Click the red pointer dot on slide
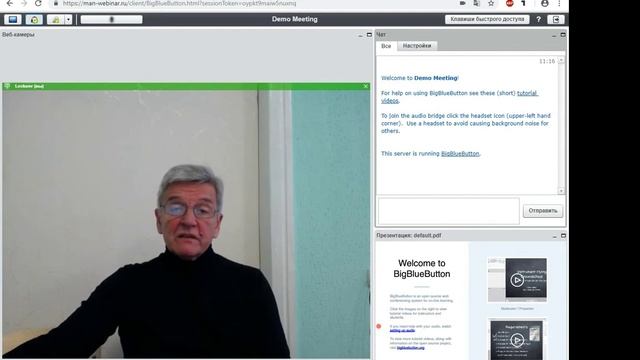The width and height of the screenshot is (640, 360). point(379,326)
